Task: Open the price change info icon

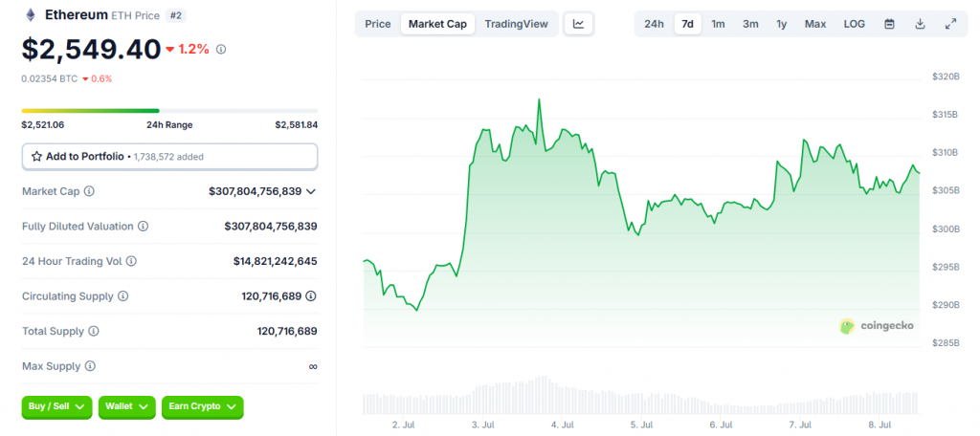Action: [221, 50]
